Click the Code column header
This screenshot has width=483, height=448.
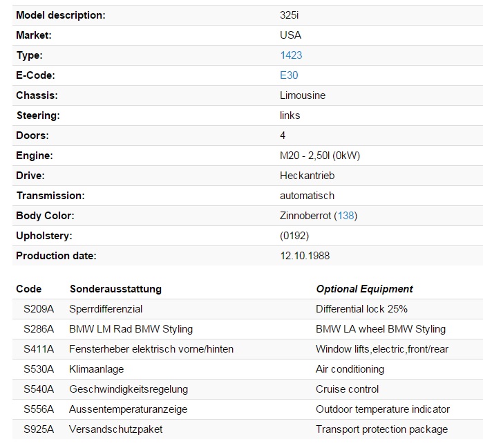tap(28, 289)
